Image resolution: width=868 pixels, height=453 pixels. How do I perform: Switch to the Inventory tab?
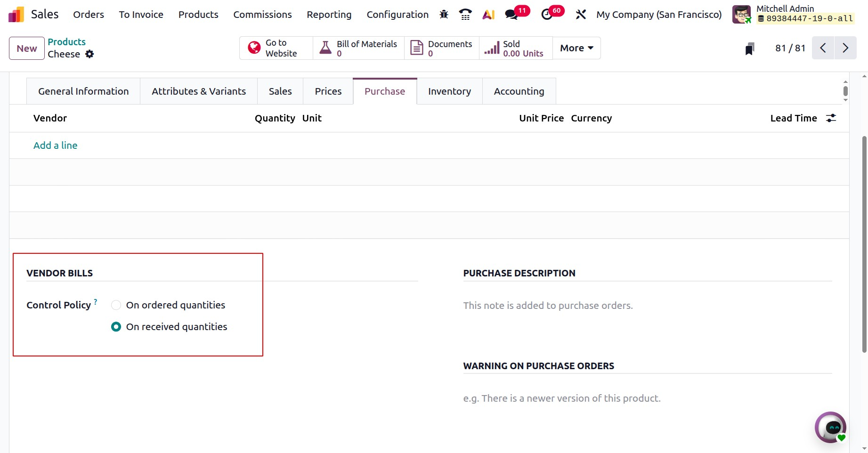click(449, 91)
